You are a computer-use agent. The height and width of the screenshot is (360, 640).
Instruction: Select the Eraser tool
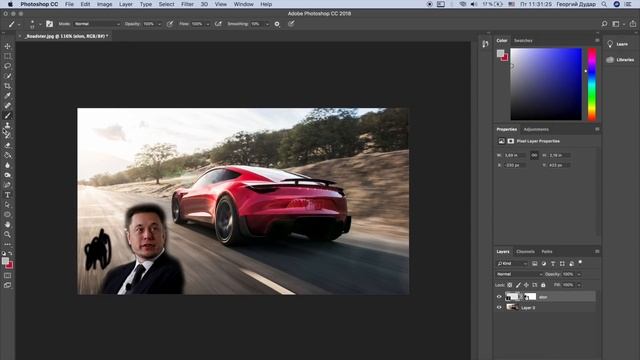point(7,145)
